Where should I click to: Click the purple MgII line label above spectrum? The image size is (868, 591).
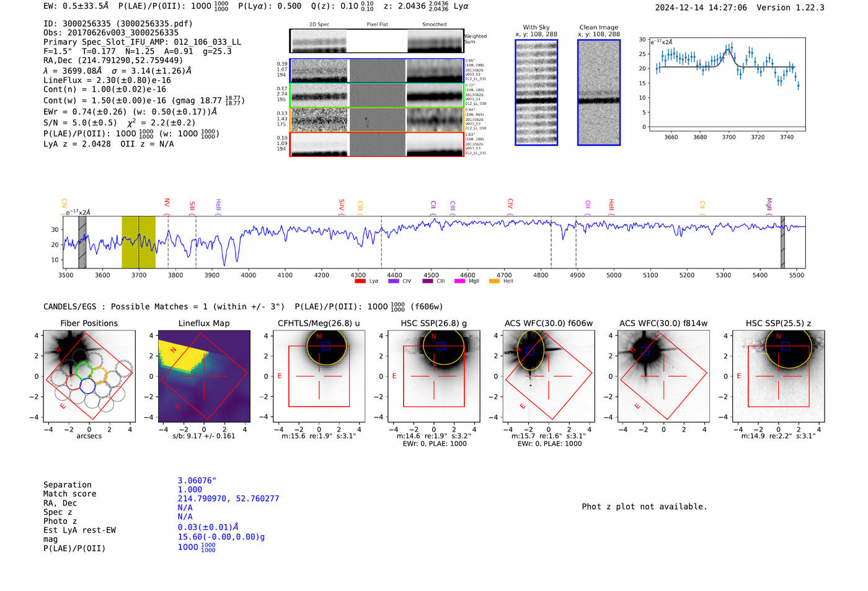[x=769, y=204]
